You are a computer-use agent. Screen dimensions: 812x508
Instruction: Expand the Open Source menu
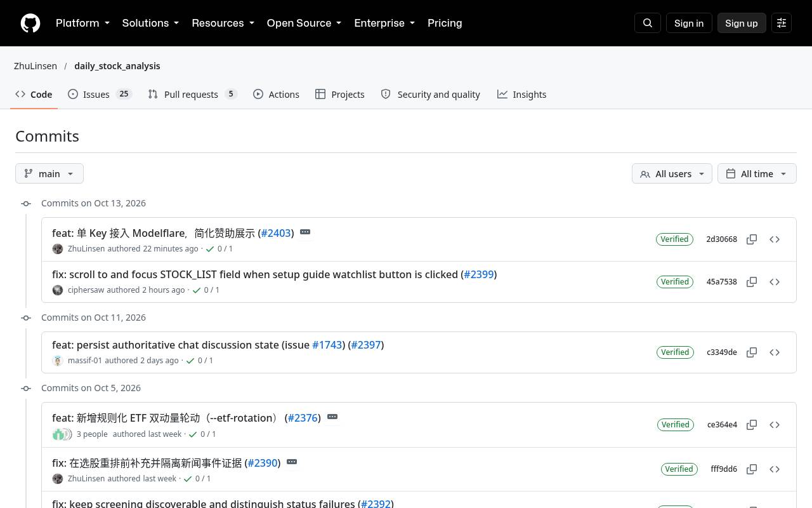click(x=304, y=23)
